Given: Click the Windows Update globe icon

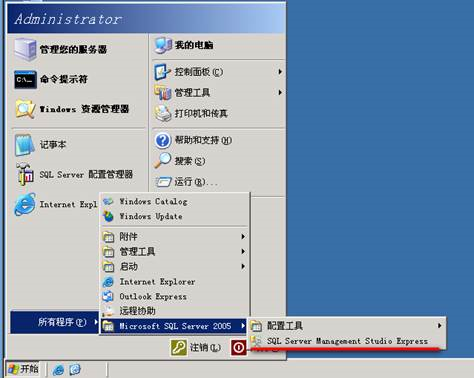Looking at the screenshot, I should pyautogui.click(x=108, y=216).
